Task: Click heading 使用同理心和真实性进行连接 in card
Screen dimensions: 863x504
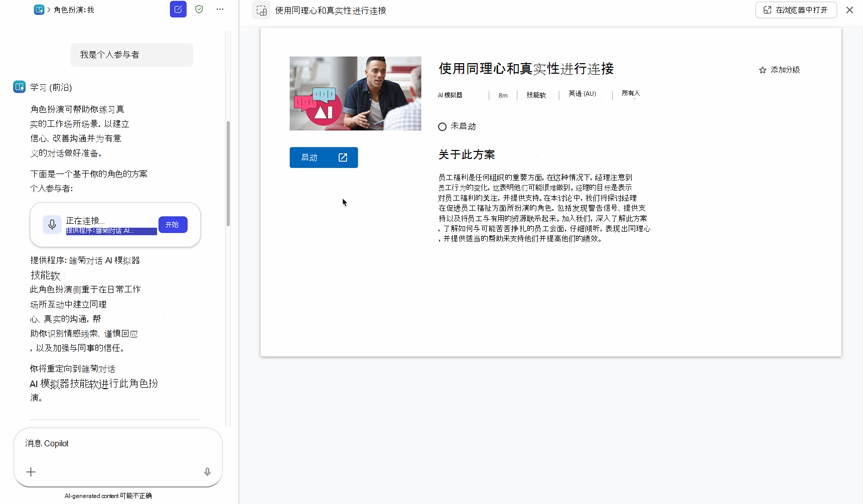Action: point(526,69)
